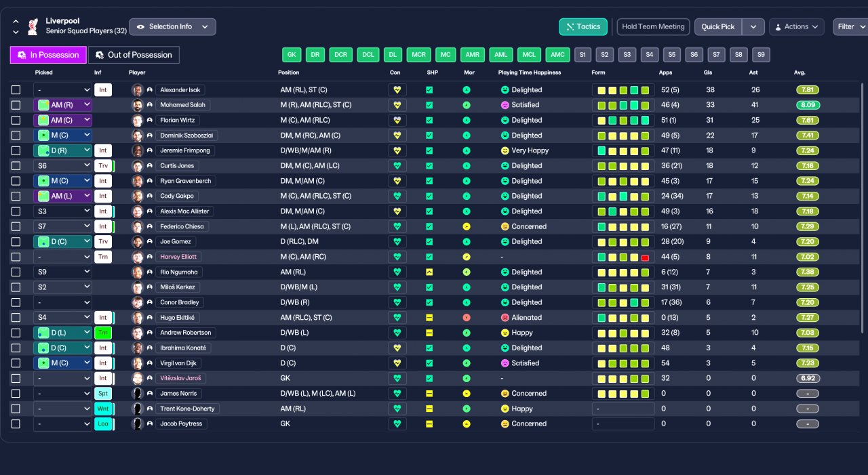The height and width of the screenshot is (475, 868).
Task: Click Federico Chiesa's concerned face icon
Action: 505,226
